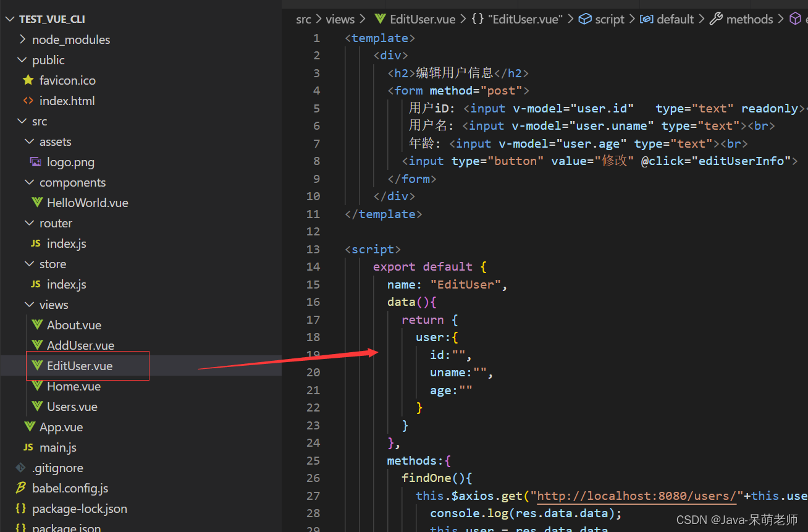Viewport: 808px width, 532px height.
Task: Click the default breadcrumb segment
Action: coord(675,19)
